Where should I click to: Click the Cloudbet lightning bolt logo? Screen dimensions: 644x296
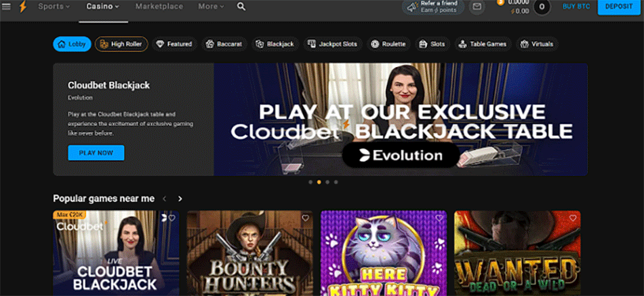(x=22, y=7)
